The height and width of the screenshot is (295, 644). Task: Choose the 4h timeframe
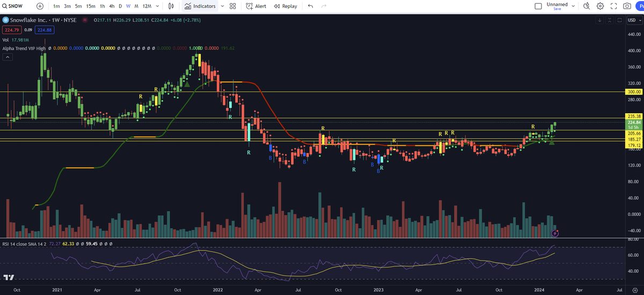(111, 6)
